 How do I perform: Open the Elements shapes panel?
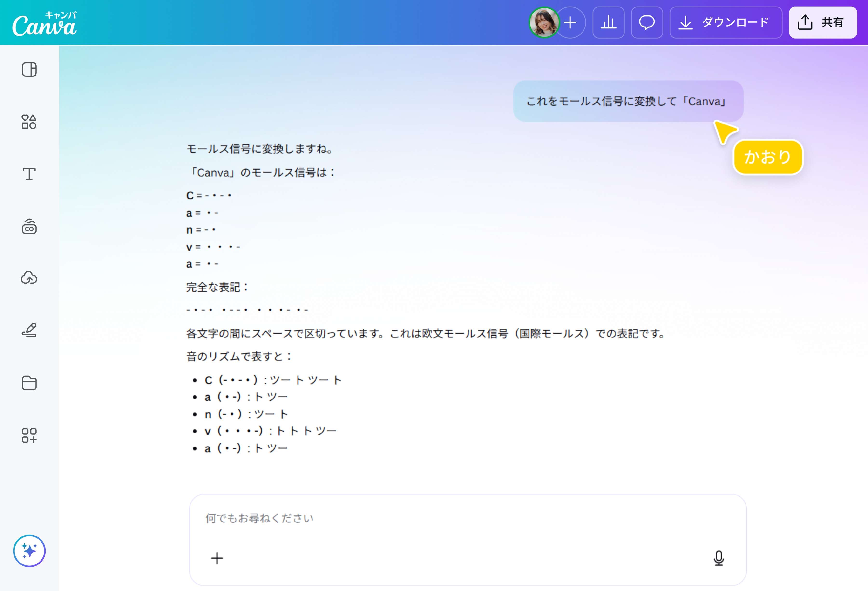pyautogui.click(x=29, y=122)
